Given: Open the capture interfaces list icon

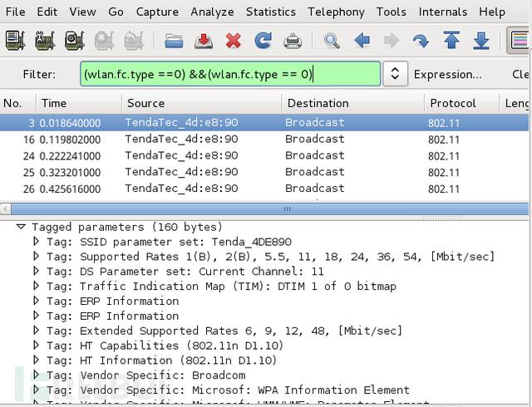Looking at the screenshot, I should click(15, 41).
